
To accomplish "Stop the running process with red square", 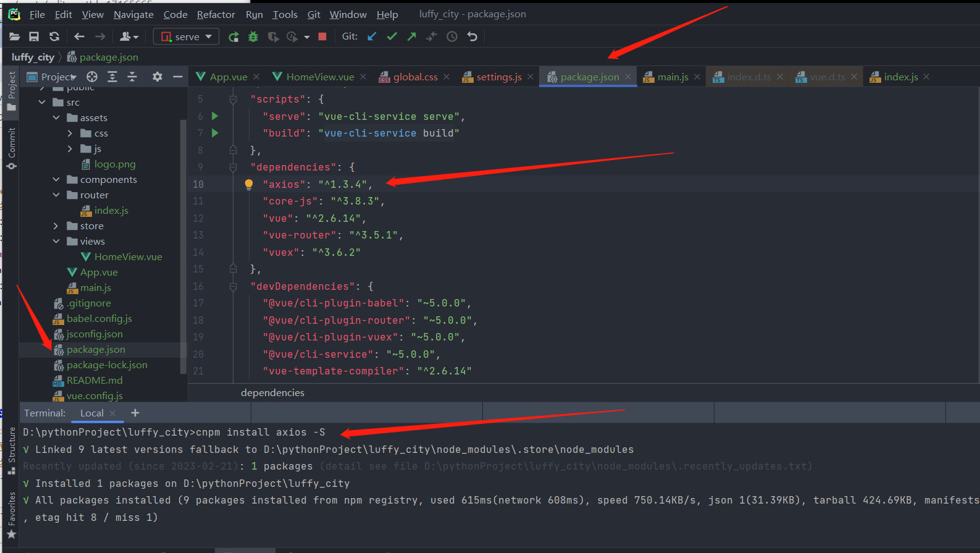I will pyautogui.click(x=322, y=37).
